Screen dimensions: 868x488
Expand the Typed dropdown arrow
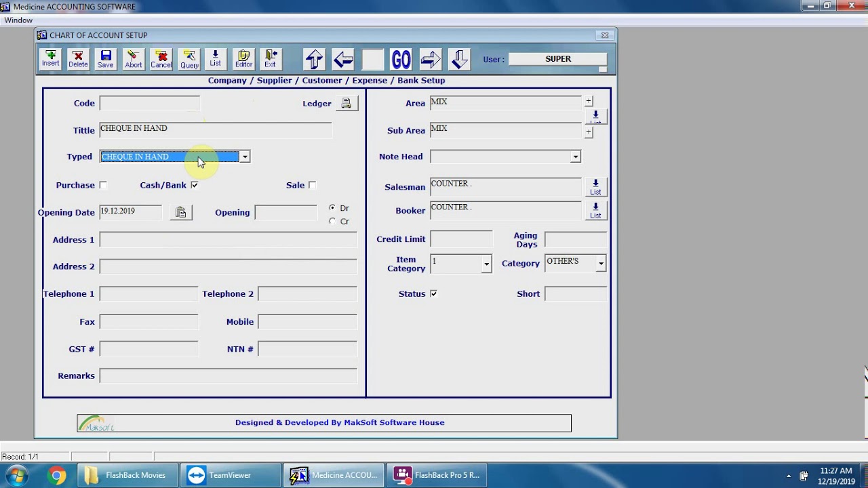[245, 157]
